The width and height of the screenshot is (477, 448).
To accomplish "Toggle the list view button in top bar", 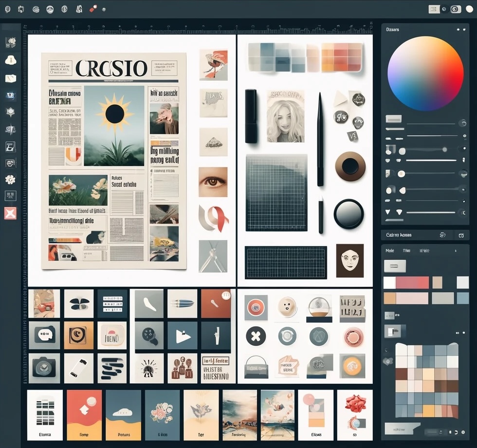I will point(434,9).
